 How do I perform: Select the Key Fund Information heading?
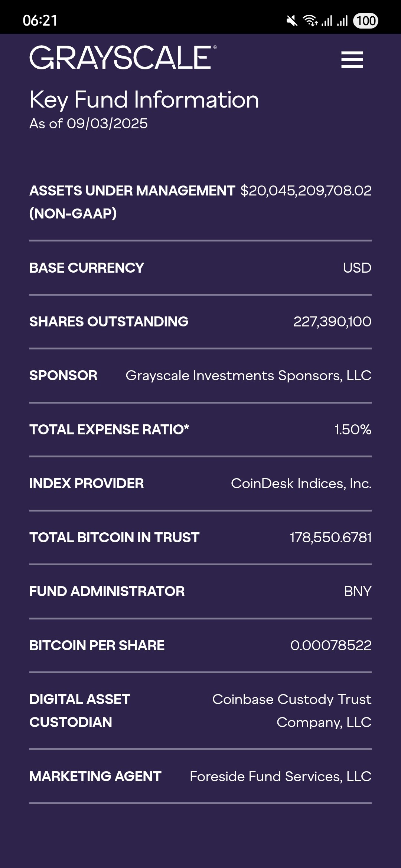144,100
